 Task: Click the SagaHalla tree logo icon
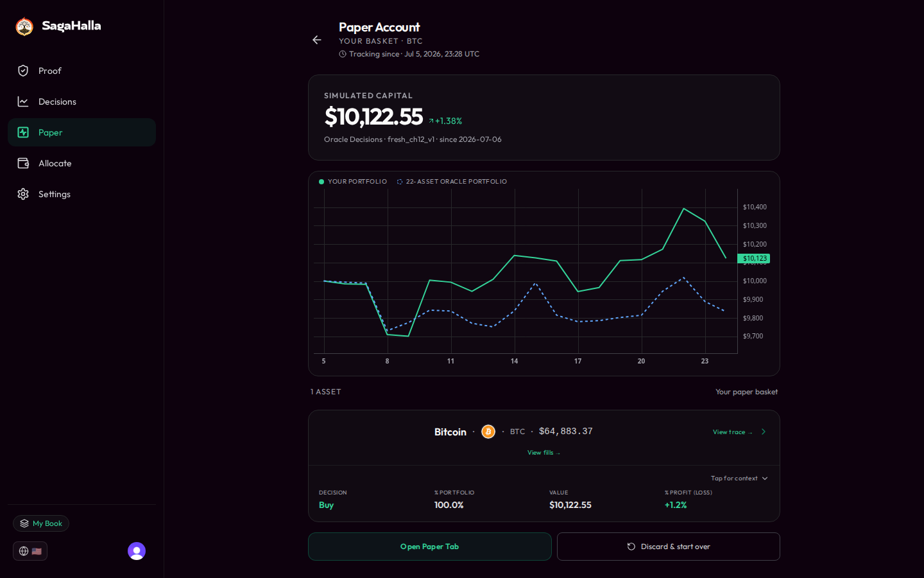[24, 26]
